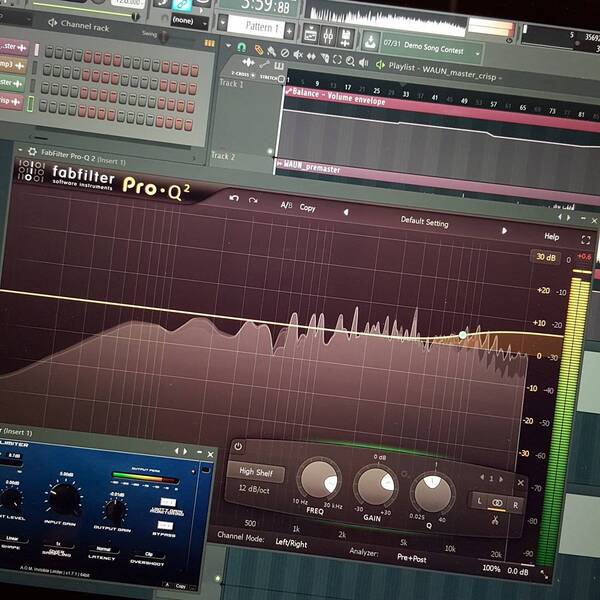The image size is (600, 600).
Task: Click the GAIN knob of the EQ band
Action: pyautogui.click(x=375, y=486)
